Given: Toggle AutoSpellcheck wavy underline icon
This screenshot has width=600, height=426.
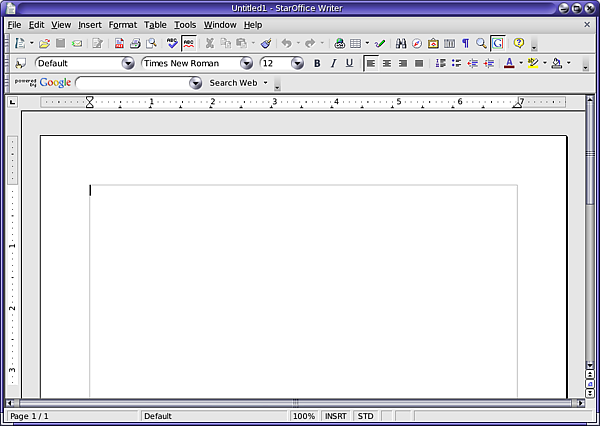Looking at the screenshot, I should click(189, 43).
